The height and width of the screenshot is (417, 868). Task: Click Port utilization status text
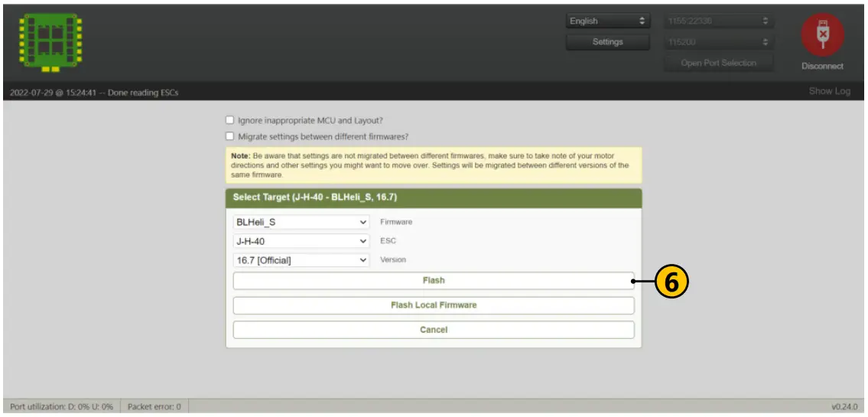click(61, 406)
